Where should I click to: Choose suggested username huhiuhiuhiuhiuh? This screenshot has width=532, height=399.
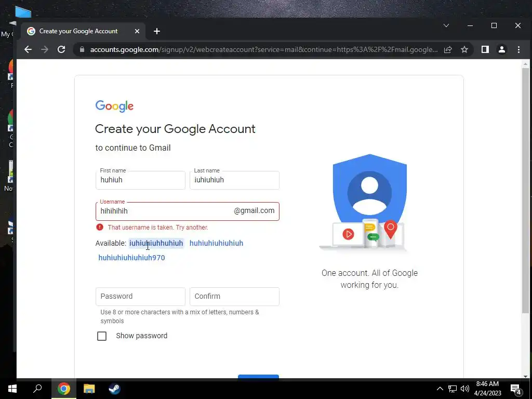click(x=216, y=243)
